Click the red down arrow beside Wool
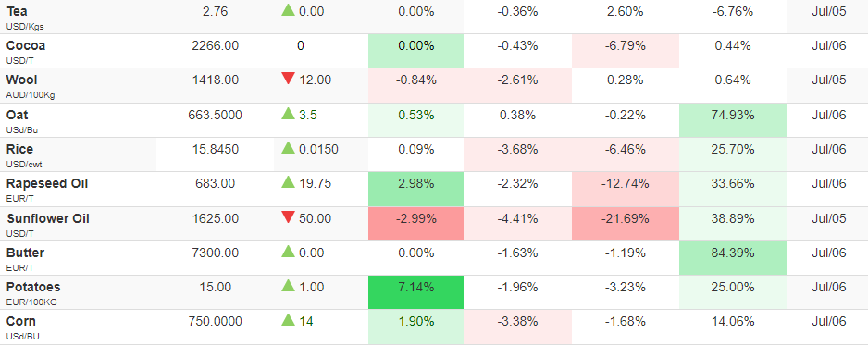Image resolution: width=868 pixels, height=345 pixels. click(x=288, y=79)
